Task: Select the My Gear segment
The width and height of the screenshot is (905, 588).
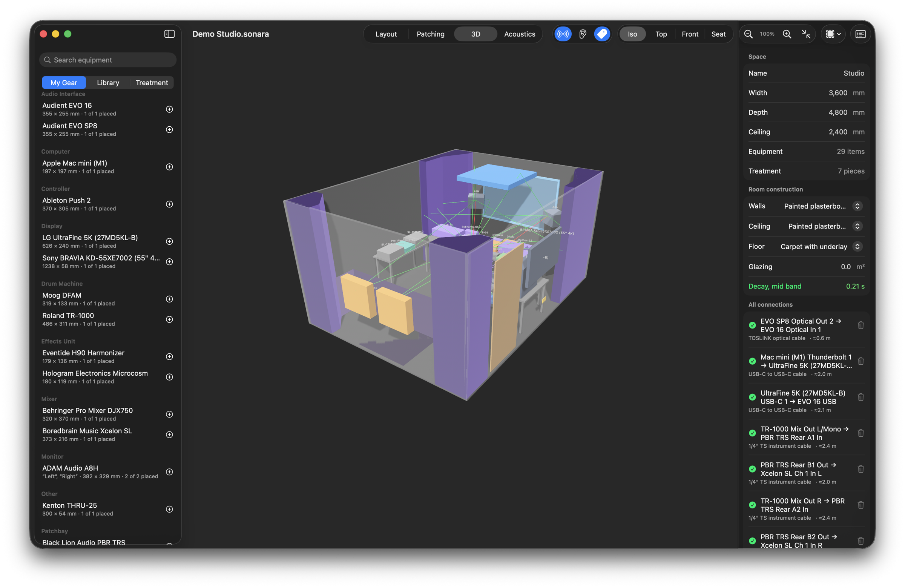Action: point(64,83)
